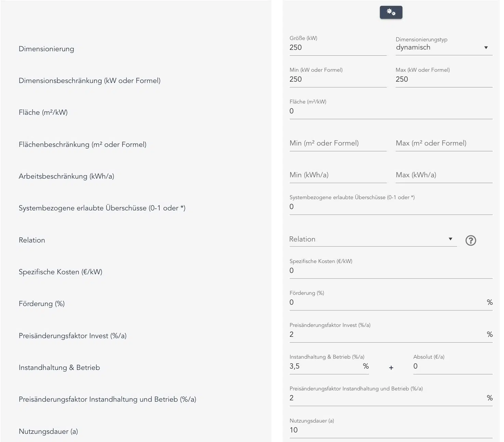Open the Relation help question mark

470,240
